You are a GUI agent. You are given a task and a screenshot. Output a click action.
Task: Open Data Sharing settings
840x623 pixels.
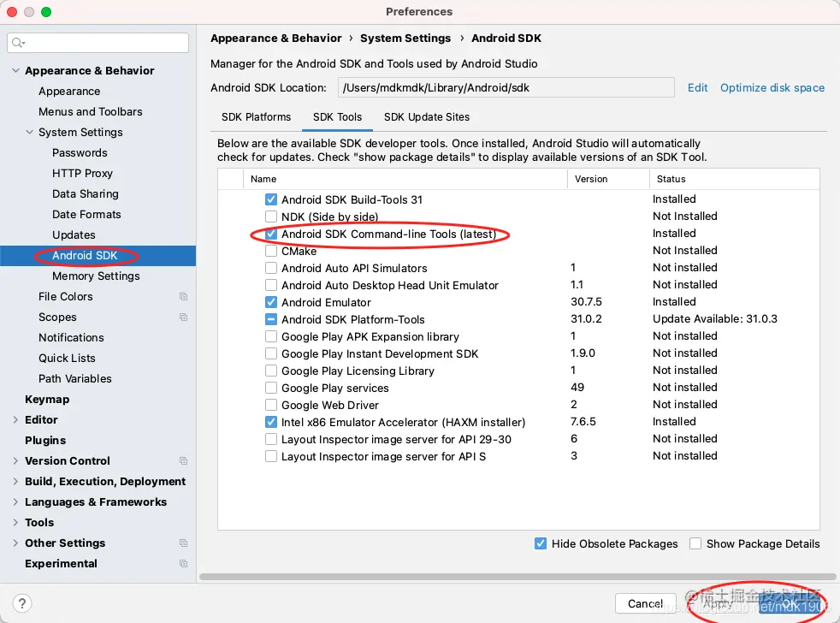86,193
